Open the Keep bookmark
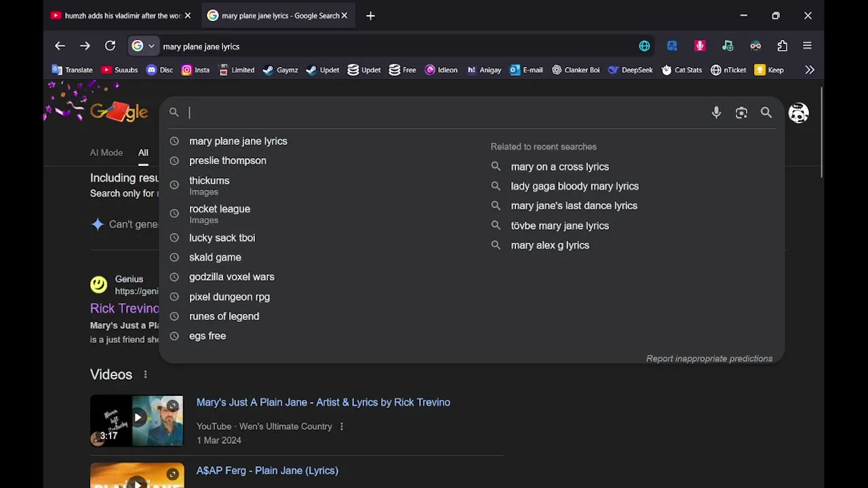 (x=770, y=70)
